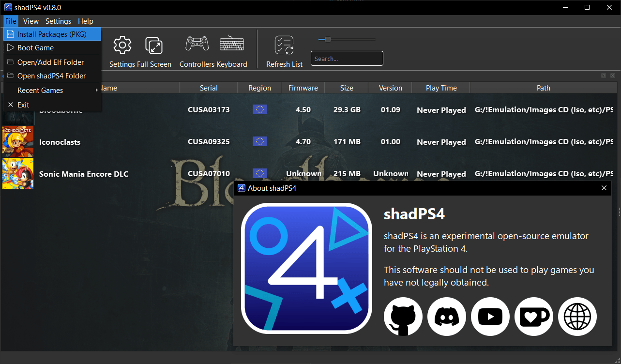
Task: Click the Sonic Mania Encore DLC thumbnail
Action: click(18, 173)
